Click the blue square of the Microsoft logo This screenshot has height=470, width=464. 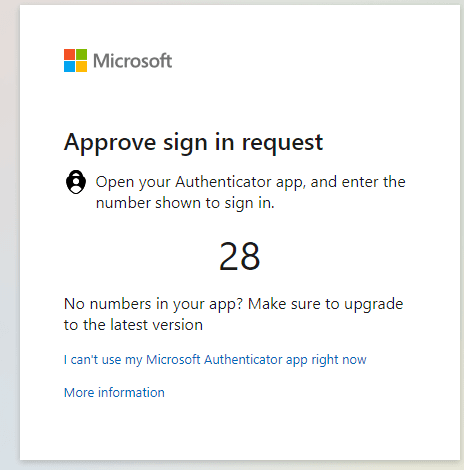click(x=69, y=67)
